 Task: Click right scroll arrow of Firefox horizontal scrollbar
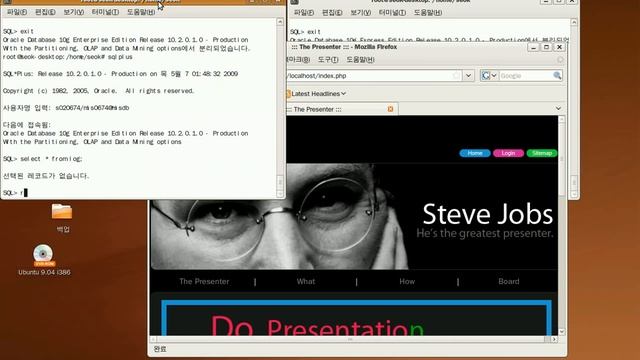(554, 339)
